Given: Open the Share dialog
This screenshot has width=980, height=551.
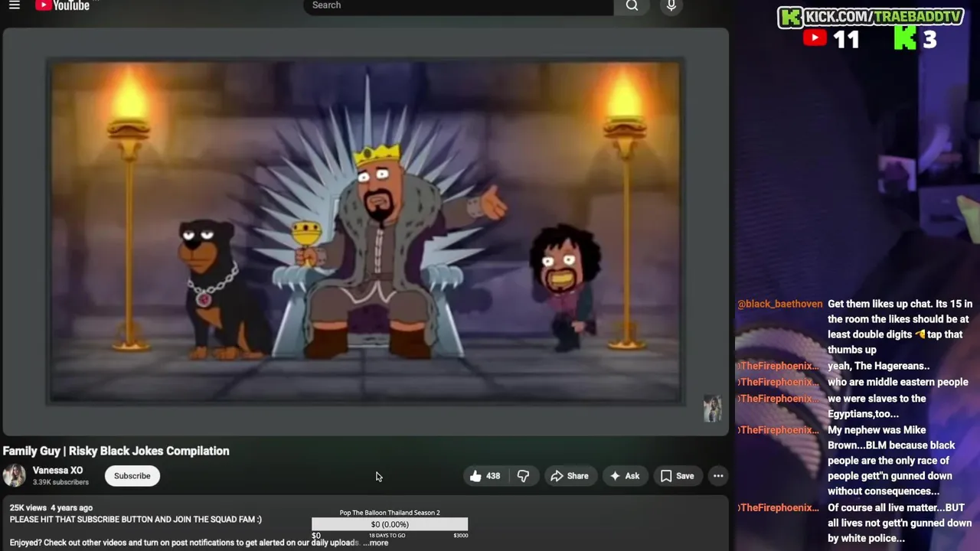Looking at the screenshot, I should point(570,476).
